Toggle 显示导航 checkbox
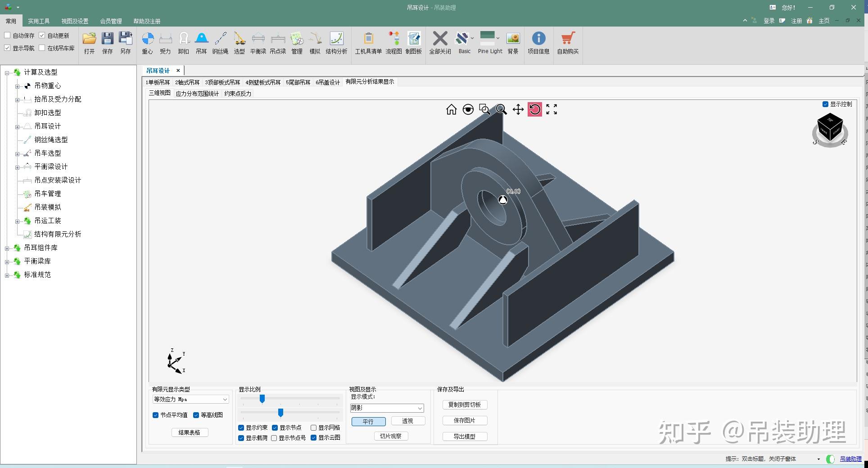The width and height of the screenshot is (868, 468). [7, 48]
